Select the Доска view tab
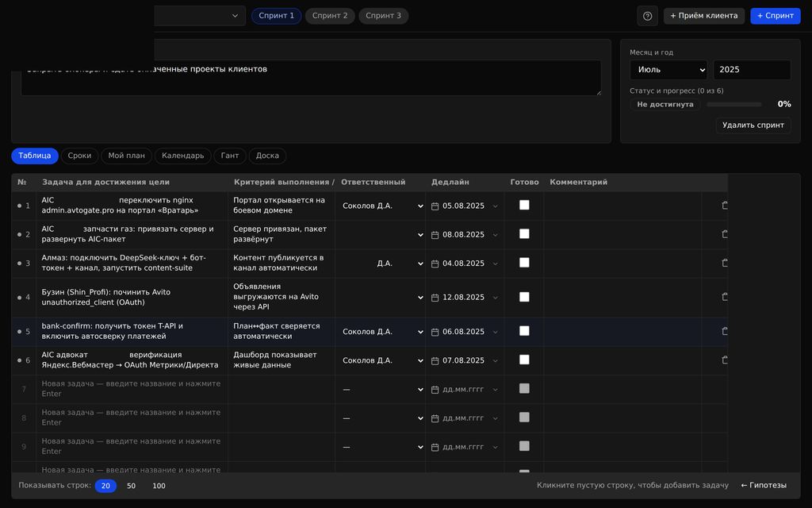Viewport: 812px width, 508px height. pos(267,156)
